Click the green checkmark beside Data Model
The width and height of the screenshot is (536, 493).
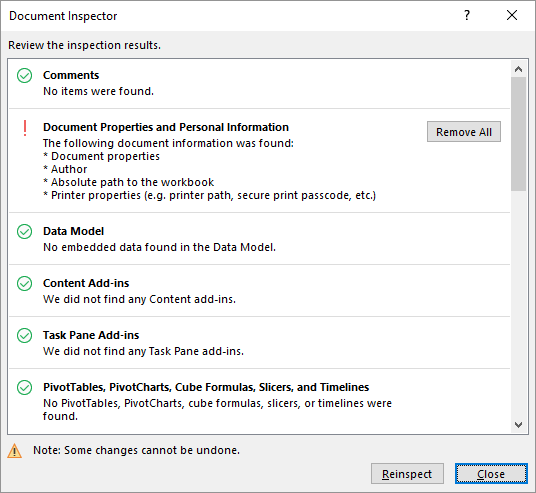click(x=25, y=231)
